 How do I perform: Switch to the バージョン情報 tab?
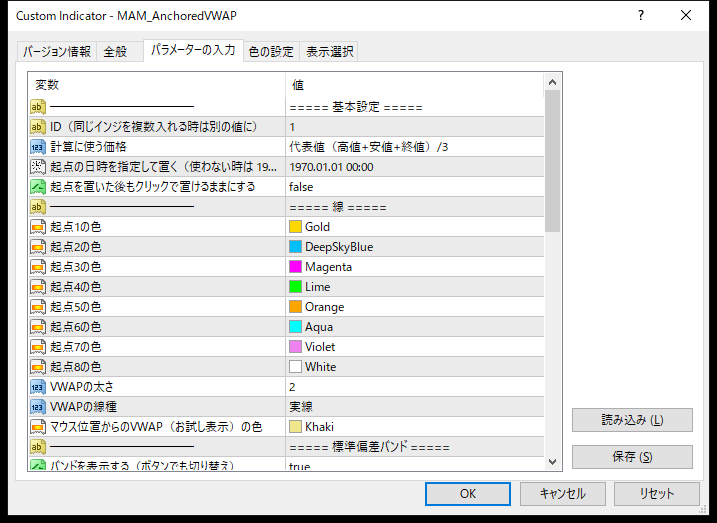click(57, 51)
